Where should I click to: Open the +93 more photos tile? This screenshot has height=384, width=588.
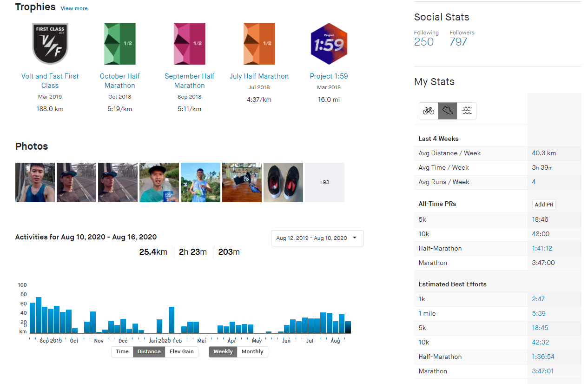tap(324, 182)
